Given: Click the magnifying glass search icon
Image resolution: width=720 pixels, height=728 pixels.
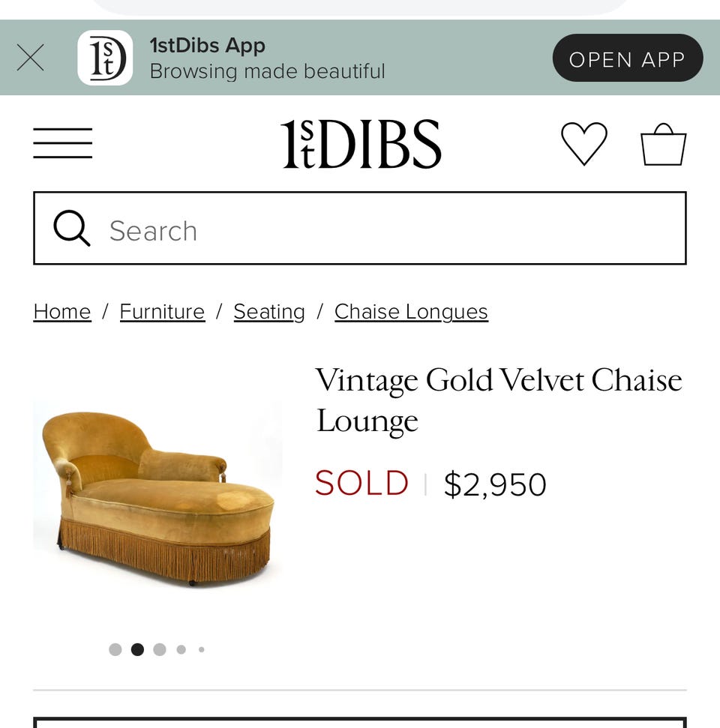Looking at the screenshot, I should click(72, 229).
